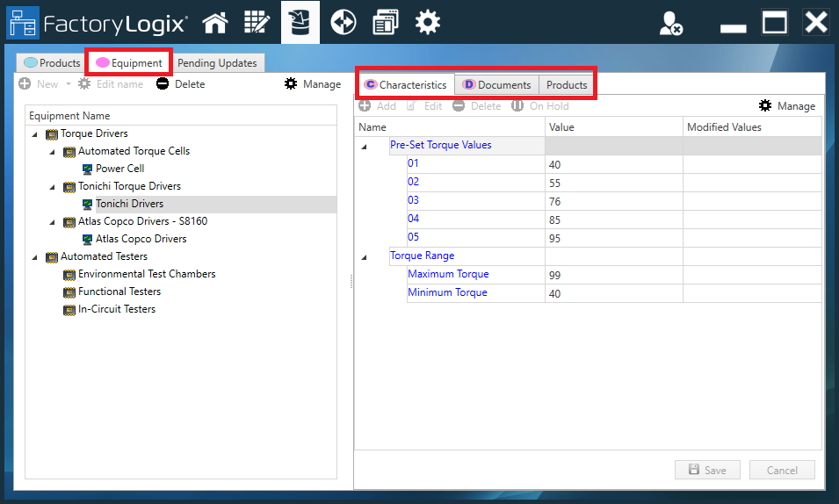Open Manage in the equipment panel

pos(313,84)
